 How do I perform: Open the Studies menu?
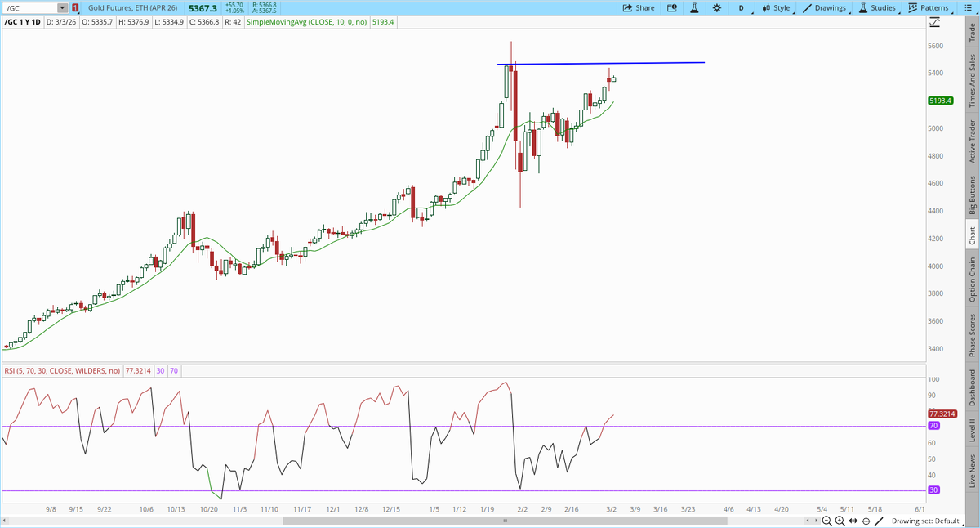pos(877,7)
